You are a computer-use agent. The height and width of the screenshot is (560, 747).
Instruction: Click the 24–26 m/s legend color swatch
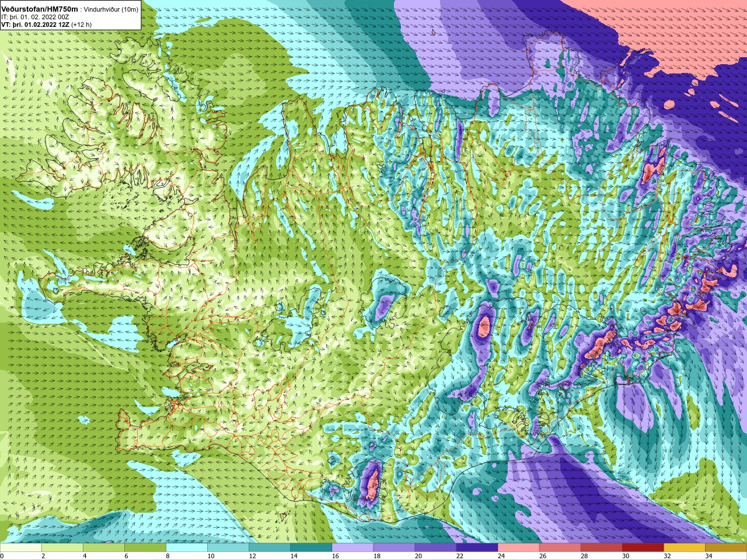[x=518, y=548]
